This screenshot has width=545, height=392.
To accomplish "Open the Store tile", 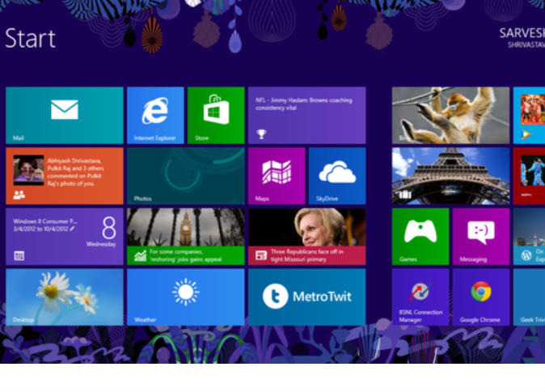I will click(216, 115).
